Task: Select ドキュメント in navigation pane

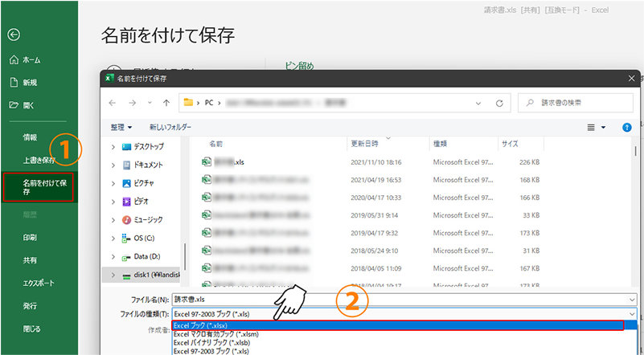Action: click(142, 165)
